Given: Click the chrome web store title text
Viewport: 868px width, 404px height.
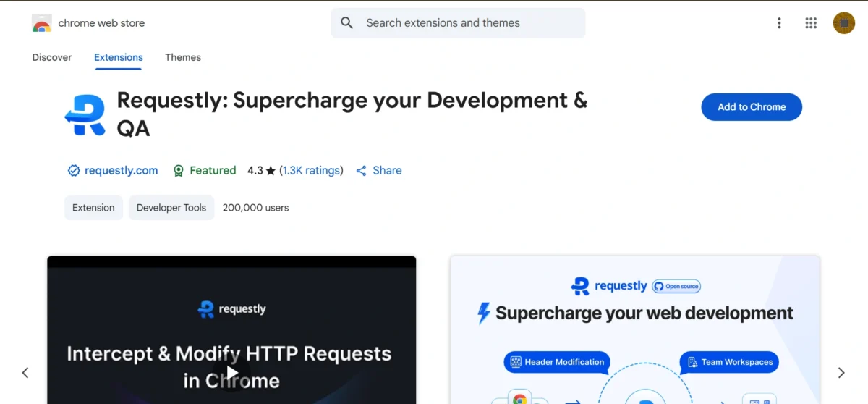Looking at the screenshot, I should (101, 23).
